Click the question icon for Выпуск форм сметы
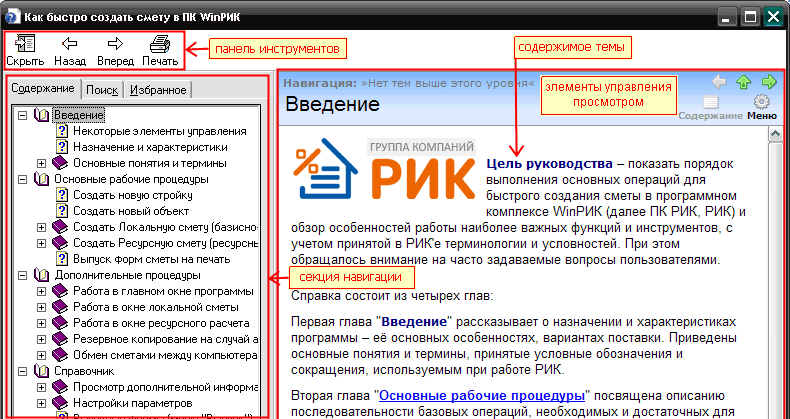Image resolution: width=790 pixels, height=419 pixels. click(62, 259)
